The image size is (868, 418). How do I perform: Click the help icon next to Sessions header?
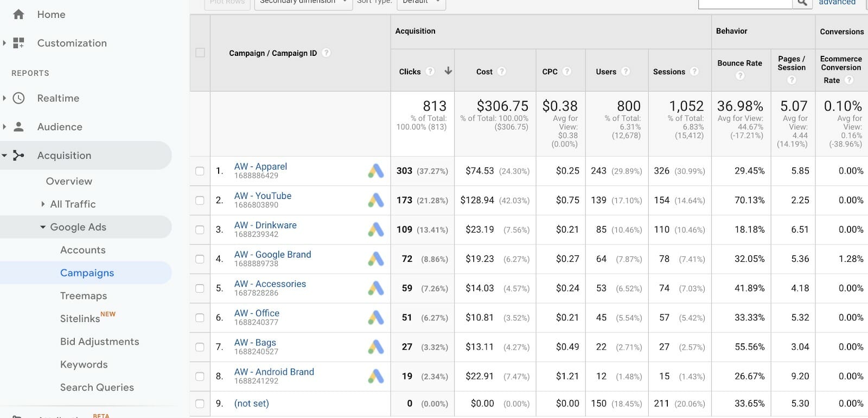[694, 71]
